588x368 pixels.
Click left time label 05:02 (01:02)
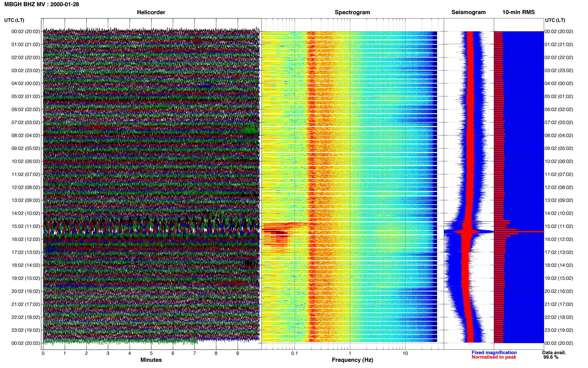pos(26,96)
